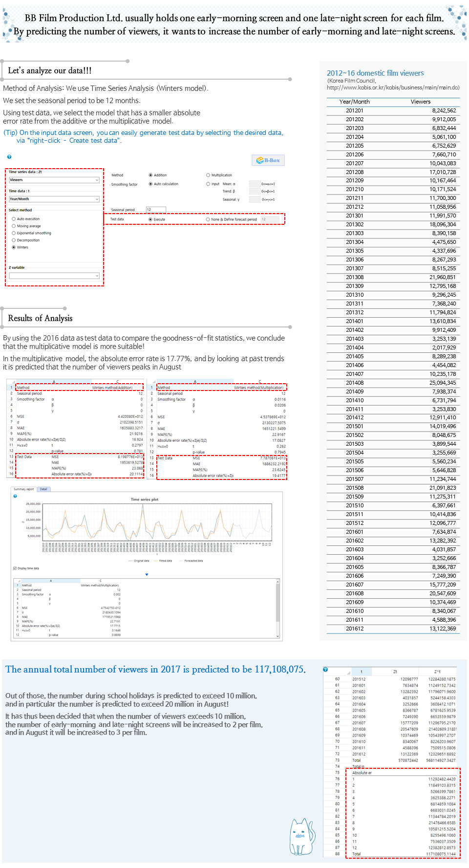
Task: Select the Exponential smoothing method
Action: coord(14,233)
